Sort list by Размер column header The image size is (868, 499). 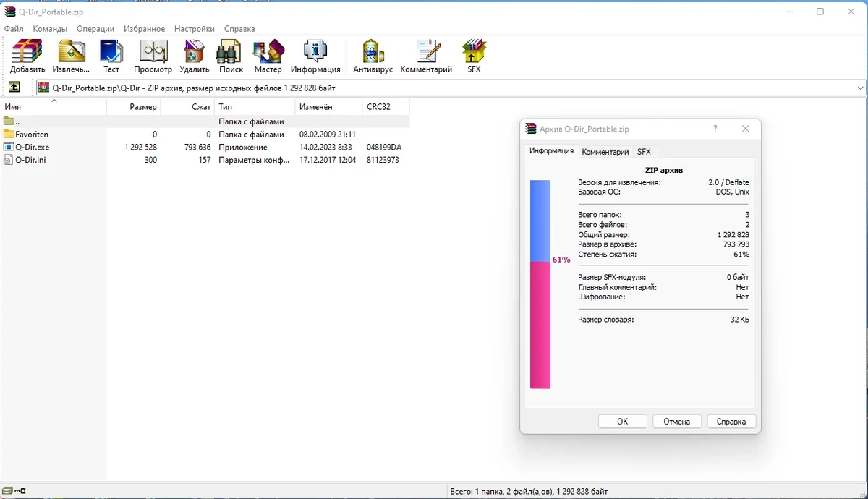point(134,107)
